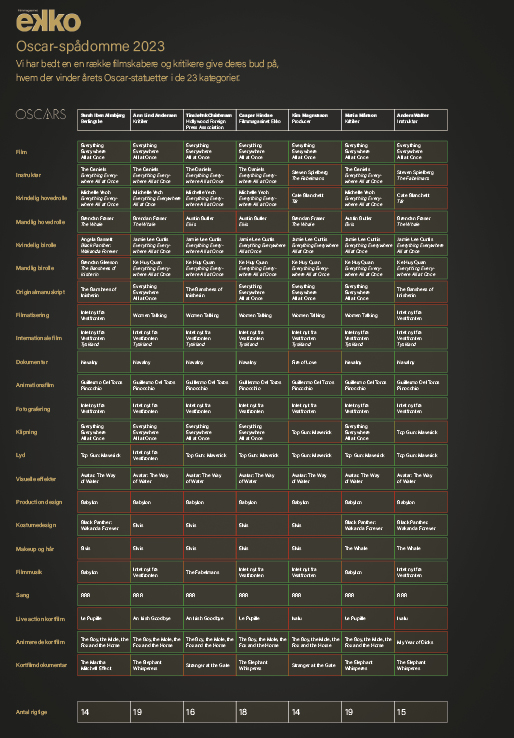Click the 'Lyd' row label
This screenshot has width=514, height=738.
(x=21, y=455)
